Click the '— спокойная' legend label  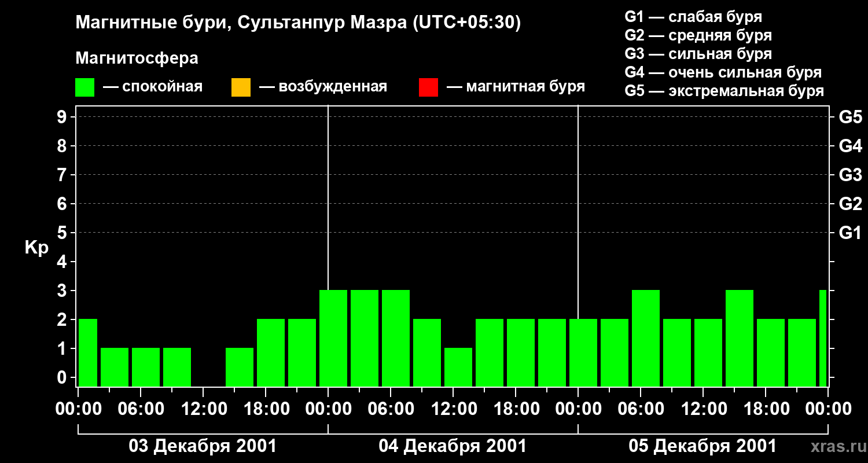153,87
